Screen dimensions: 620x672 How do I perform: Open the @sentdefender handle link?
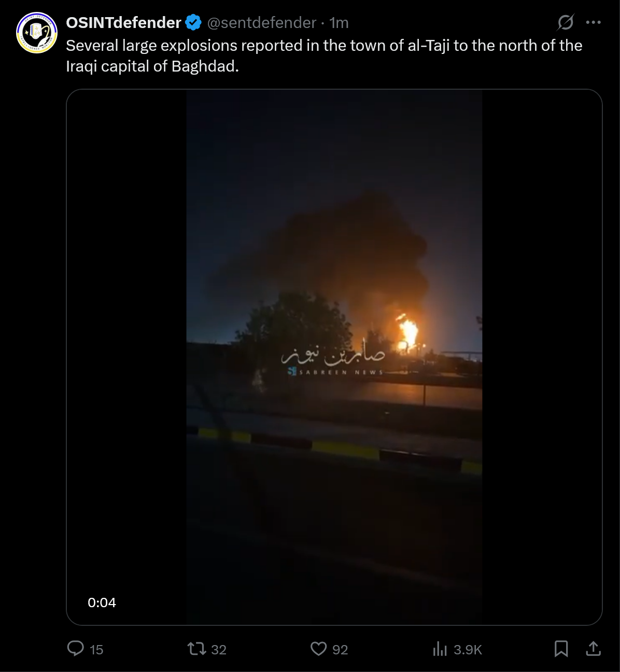tap(261, 23)
